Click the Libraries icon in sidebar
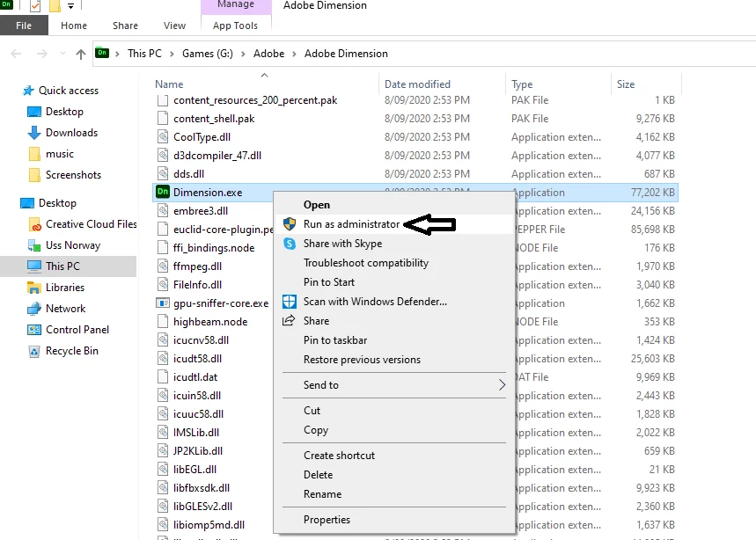The width and height of the screenshot is (756, 540). (34, 288)
